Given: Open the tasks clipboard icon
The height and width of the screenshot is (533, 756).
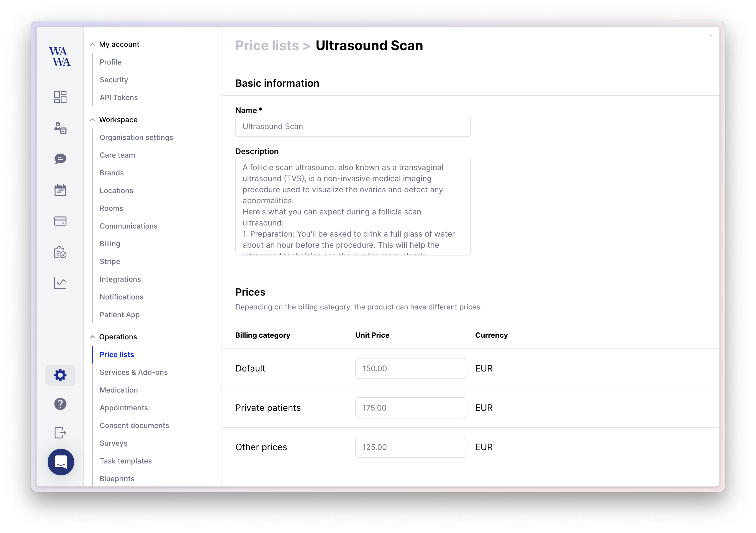Looking at the screenshot, I should pos(60,252).
